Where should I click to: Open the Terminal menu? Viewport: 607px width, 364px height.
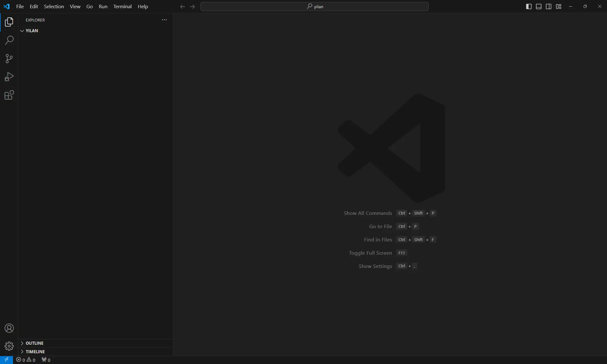pyautogui.click(x=122, y=7)
